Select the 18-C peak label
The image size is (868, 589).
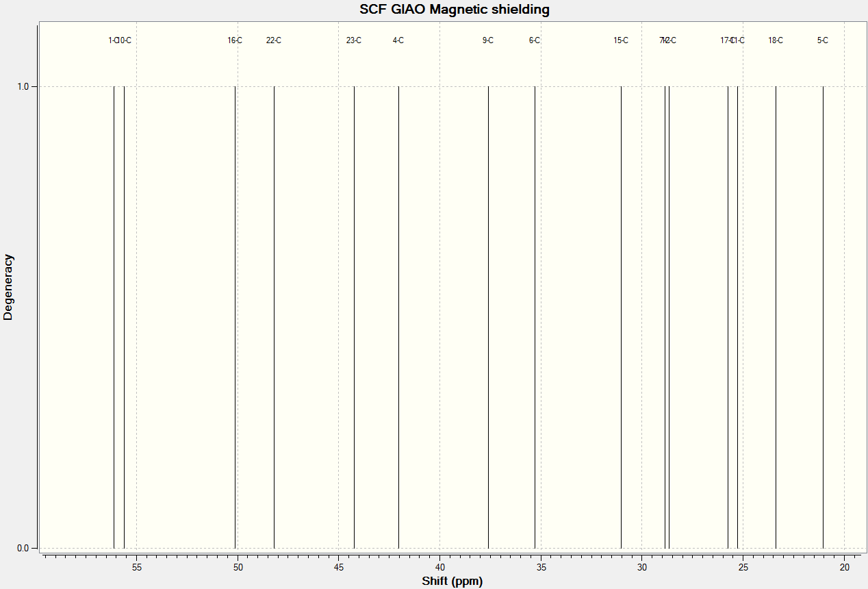click(776, 40)
